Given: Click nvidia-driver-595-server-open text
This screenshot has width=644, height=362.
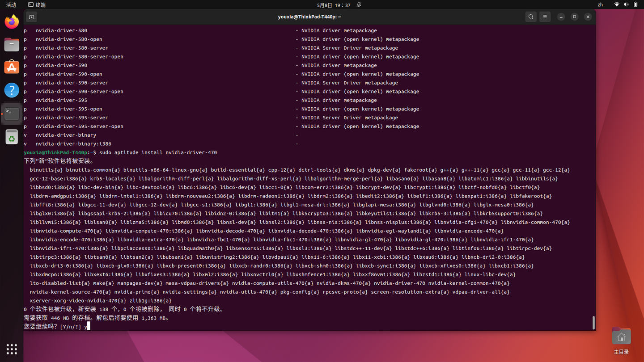Looking at the screenshot, I should 80,126.
